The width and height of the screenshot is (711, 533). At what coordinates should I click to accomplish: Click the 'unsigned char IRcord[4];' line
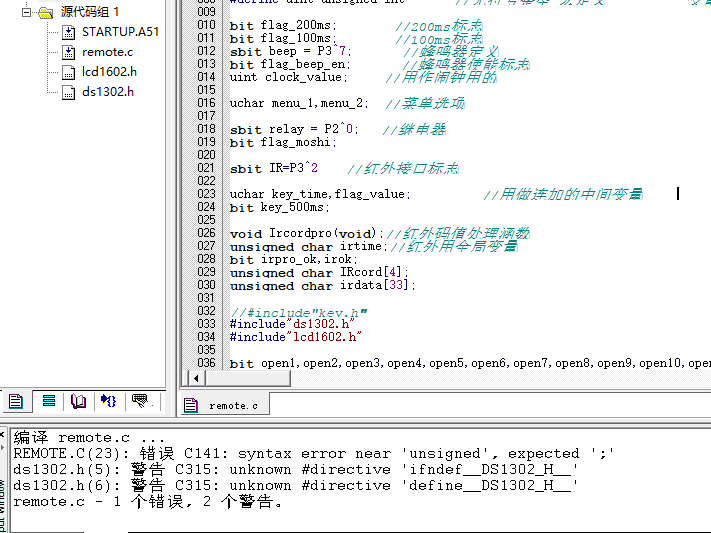[319, 272]
